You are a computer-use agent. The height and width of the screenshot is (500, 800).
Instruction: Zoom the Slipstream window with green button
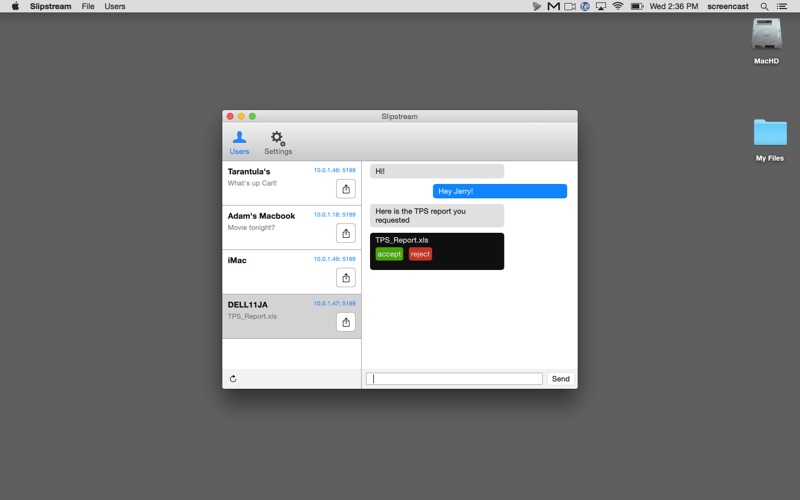click(x=252, y=116)
